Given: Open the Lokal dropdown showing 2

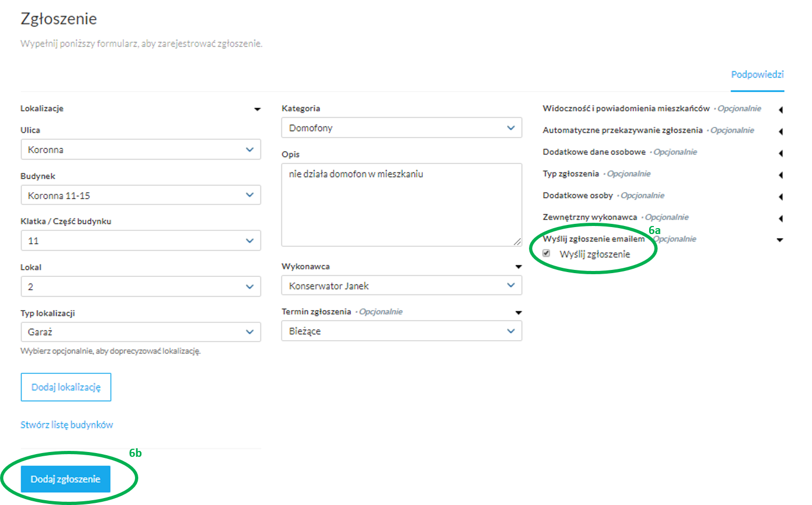Looking at the screenshot, I should 140,287.
